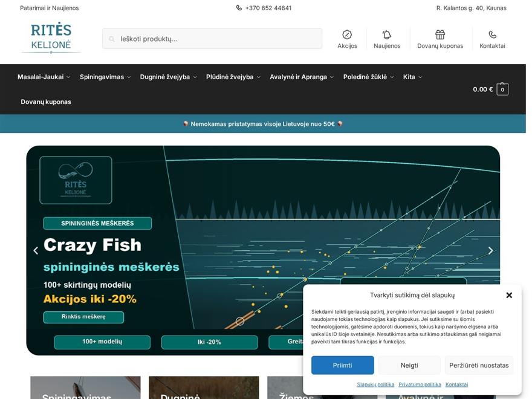The image size is (532, 399).
Task: Open the shopping cart bag icon
Action: (x=502, y=89)
